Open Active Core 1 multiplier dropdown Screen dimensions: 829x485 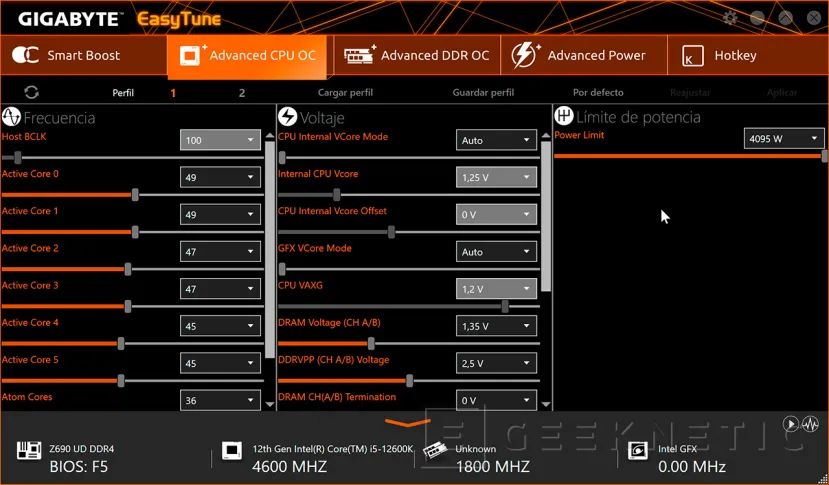point(220,214)
